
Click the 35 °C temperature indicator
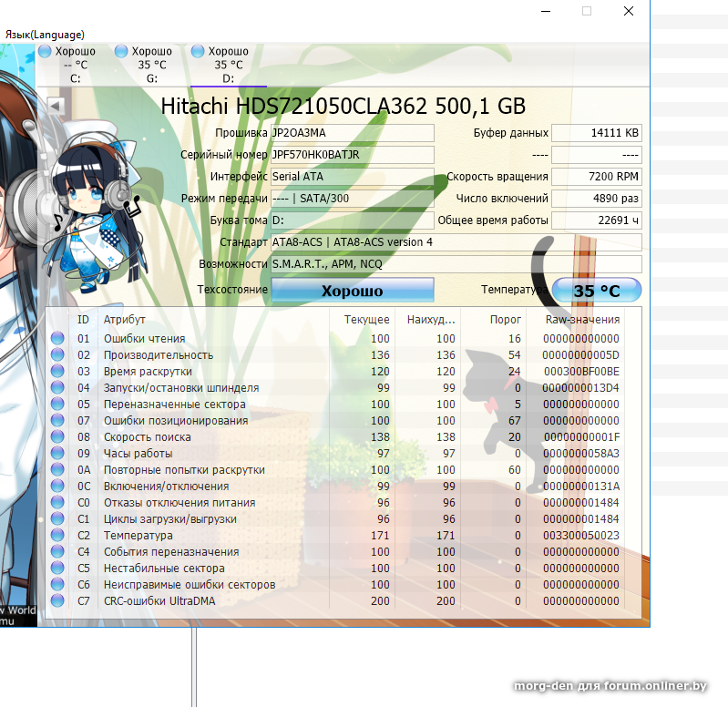click(597, 291)
